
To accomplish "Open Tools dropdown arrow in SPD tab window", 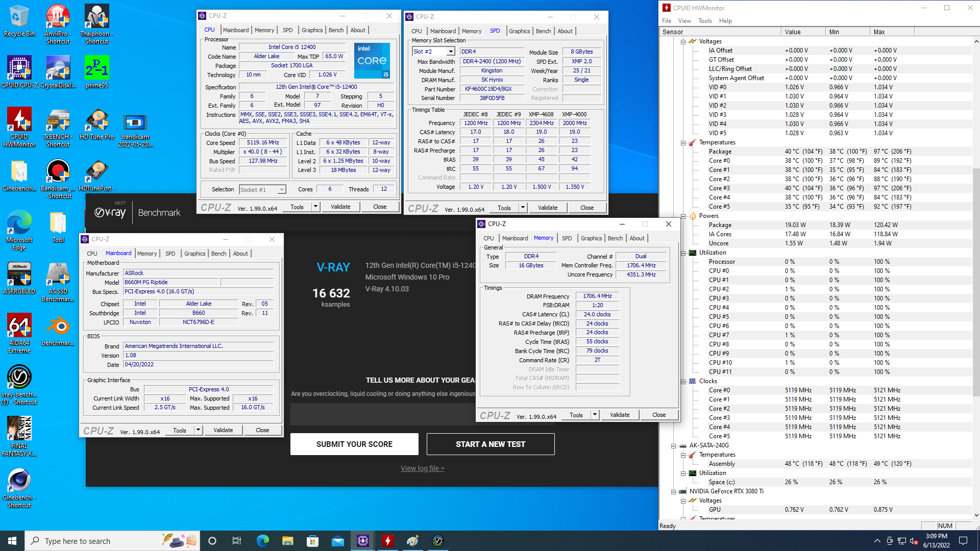I will pyautogui.click(x=523, y=208).
